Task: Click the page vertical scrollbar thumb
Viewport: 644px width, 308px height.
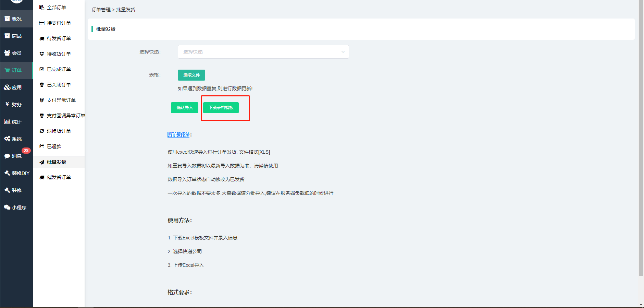Action: coord(641,138)
